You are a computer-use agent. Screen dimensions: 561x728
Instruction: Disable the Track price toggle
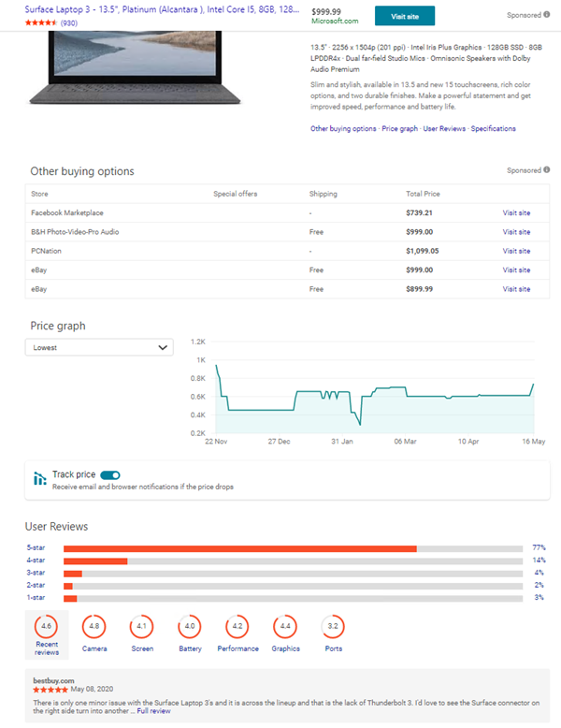pos(110,475)
